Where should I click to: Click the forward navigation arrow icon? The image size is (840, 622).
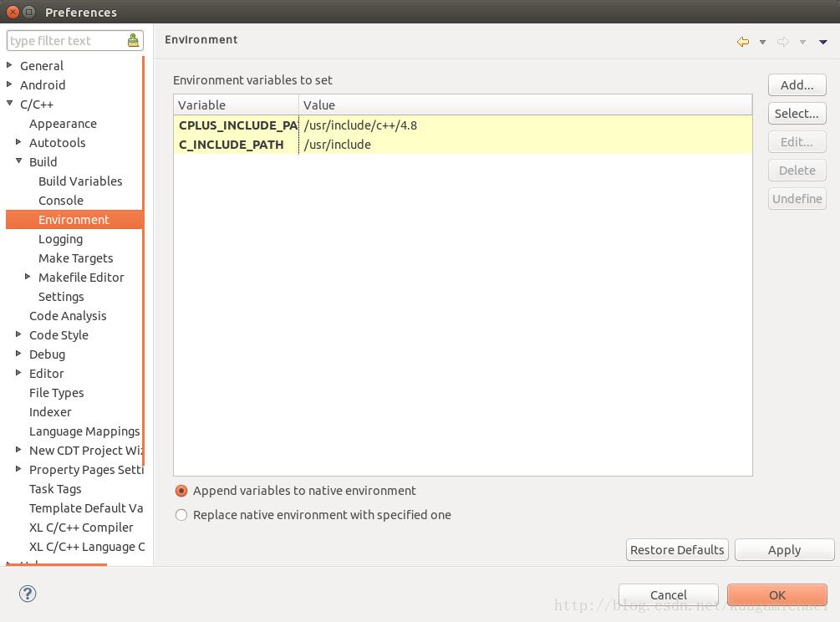[x=782, y=42]
